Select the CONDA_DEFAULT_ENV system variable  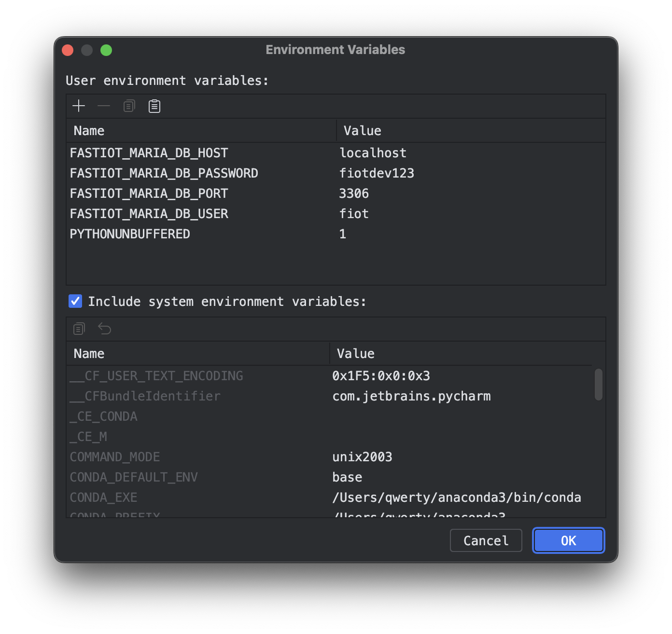click(x=134, y=477)
